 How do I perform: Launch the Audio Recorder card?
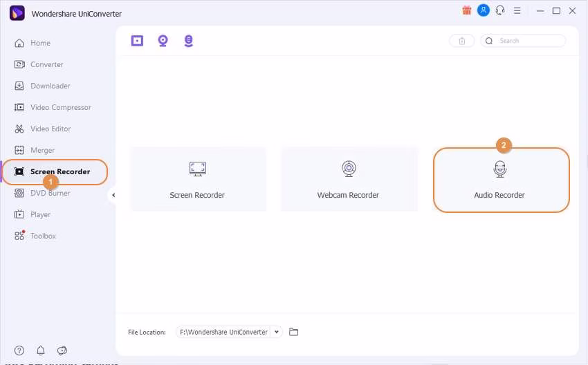(x=501, y=180)
